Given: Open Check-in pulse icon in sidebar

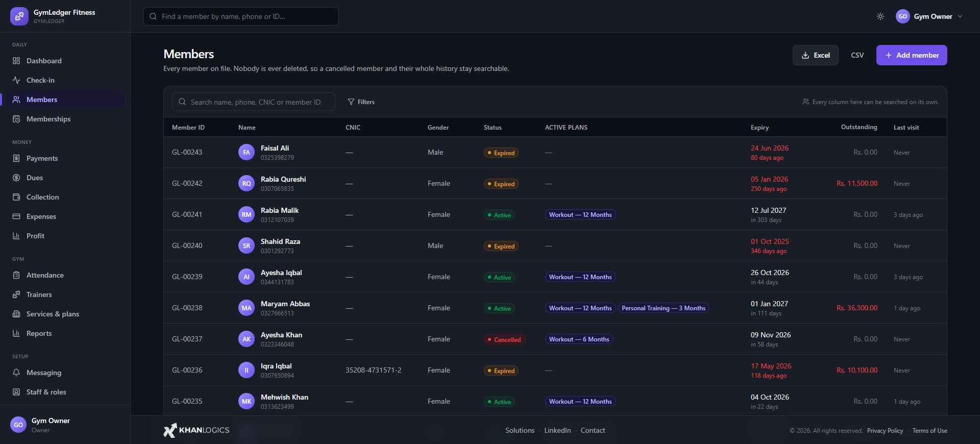Looking at the screenshot, I should 16,80.
